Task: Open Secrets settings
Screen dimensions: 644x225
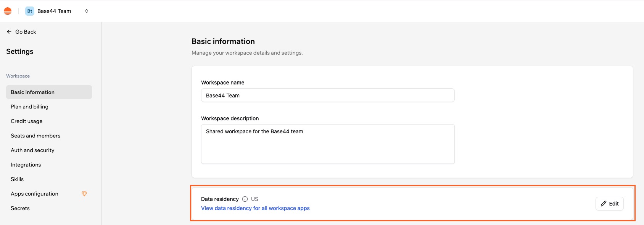Action: click(x=49, y=208)
